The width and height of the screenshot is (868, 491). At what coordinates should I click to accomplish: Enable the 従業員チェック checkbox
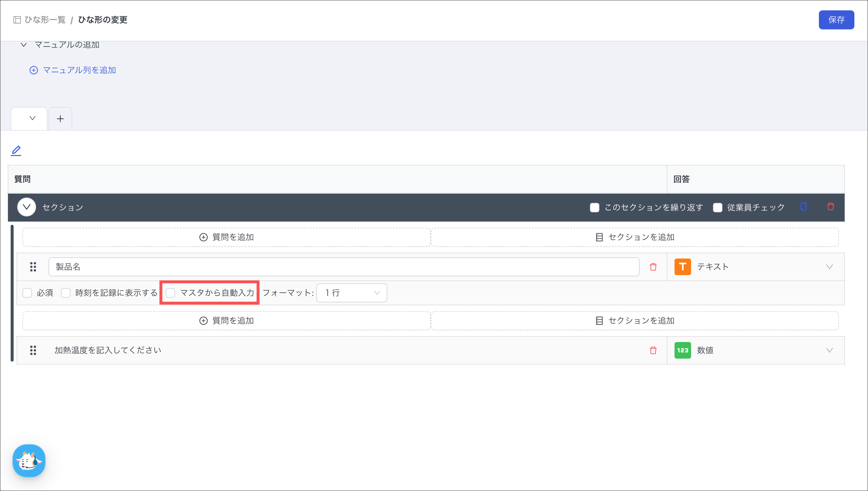pyautogui.click(x=717, y=207)
